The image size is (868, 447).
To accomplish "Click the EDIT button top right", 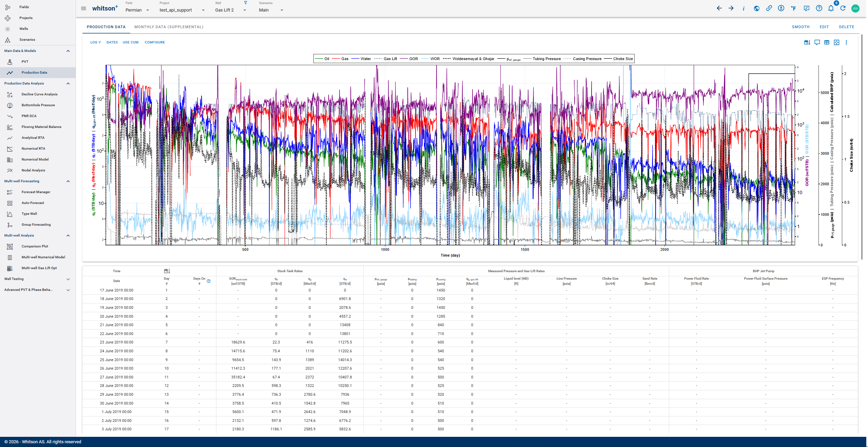I will 824,26.
